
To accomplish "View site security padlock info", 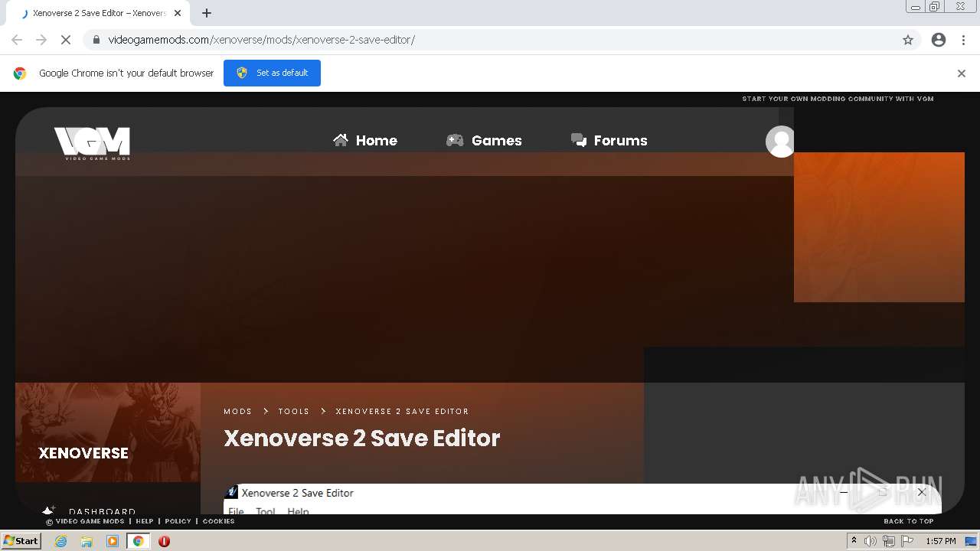I will [96, 40].
